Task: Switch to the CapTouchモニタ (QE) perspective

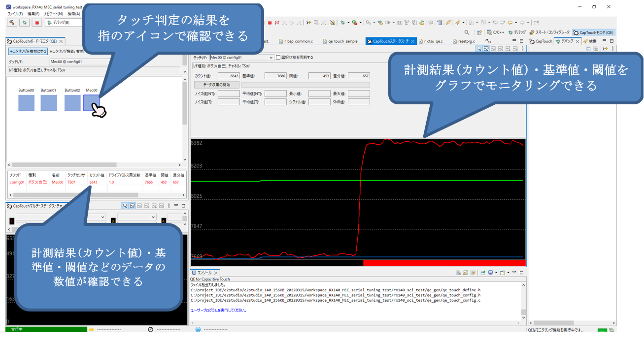Action: [593, 32]
